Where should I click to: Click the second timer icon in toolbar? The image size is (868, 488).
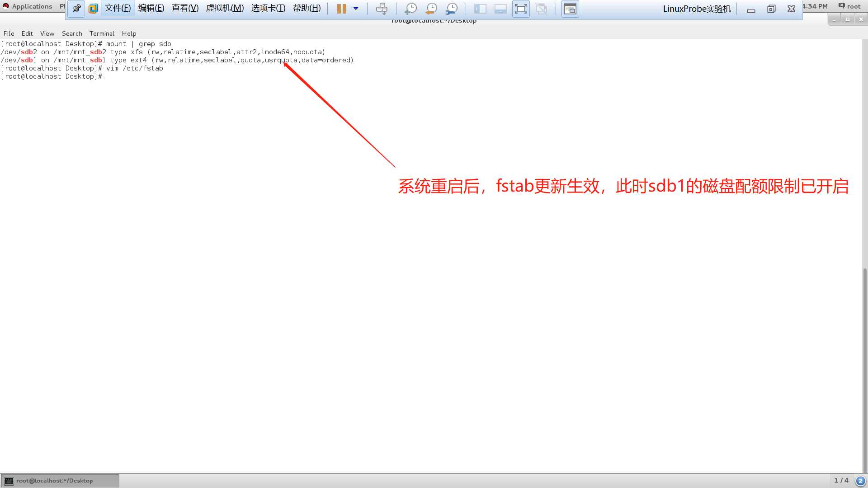[x=431, y=8]
